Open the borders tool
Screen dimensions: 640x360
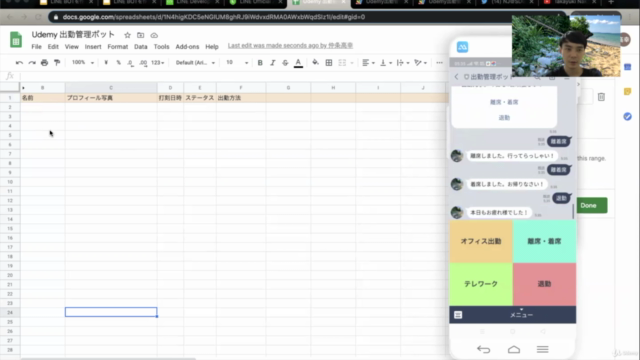pos(329,63)
